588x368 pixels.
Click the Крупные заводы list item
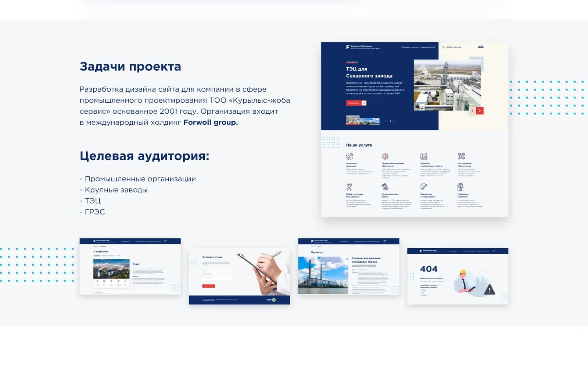114,190
